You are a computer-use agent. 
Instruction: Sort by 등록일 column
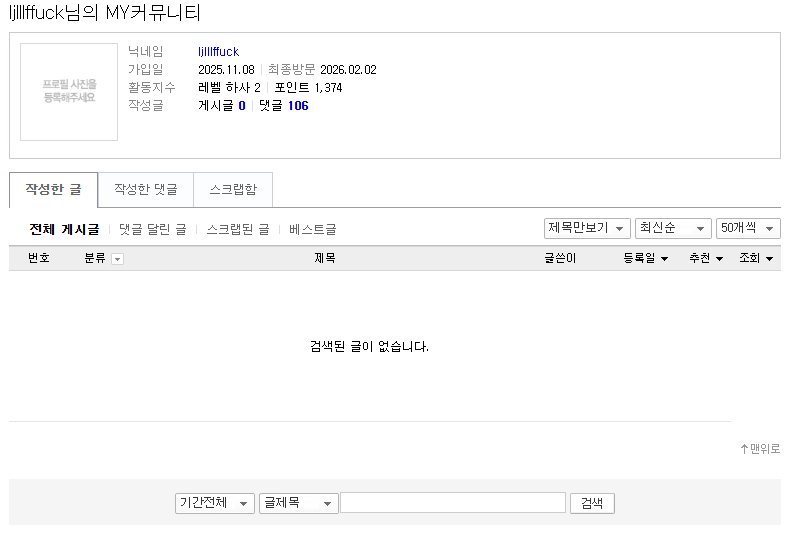coord(645,258)
